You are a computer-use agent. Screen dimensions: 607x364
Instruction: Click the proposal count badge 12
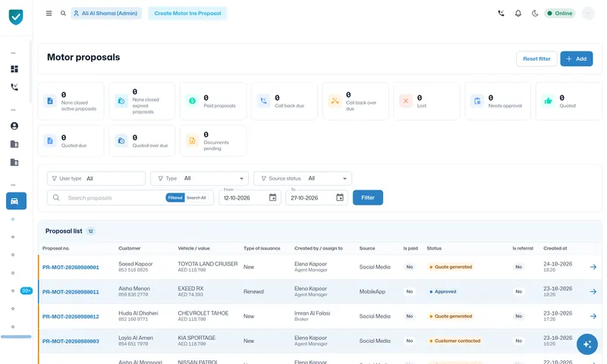click(90, 231)
